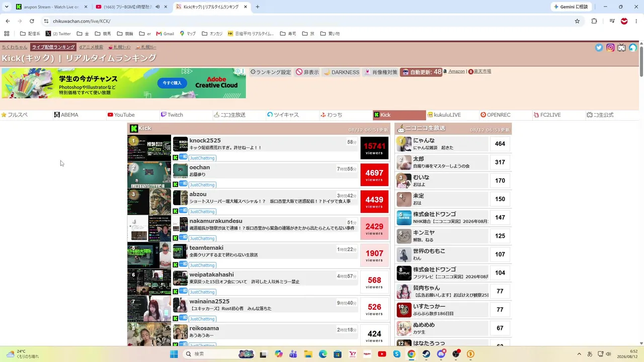Open Copilot from the taskbar
Viewport: 644px width, 362px height.
[x=279, y=354]
